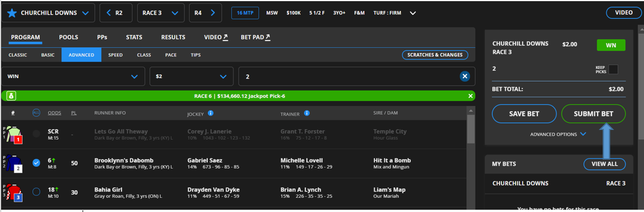Image resolution: width=644 pixels, height=212 pixels.
Task: Uncheck Brooklynn's Dabomb selection checkbox
Action: (x=36, y=163)
